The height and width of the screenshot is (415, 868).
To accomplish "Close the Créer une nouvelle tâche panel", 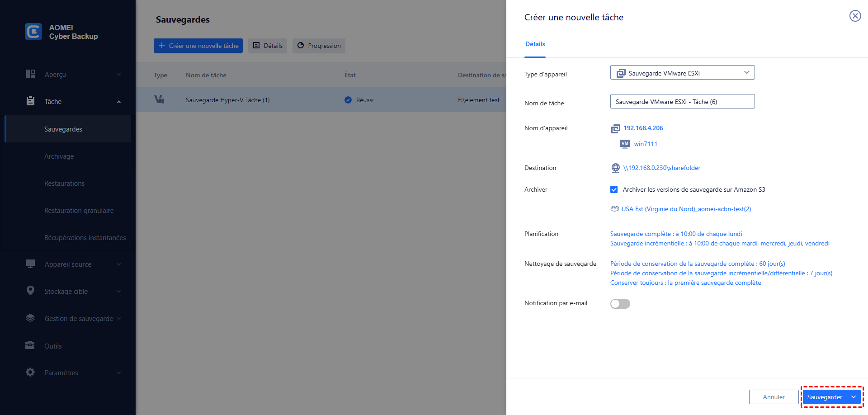I will pos(855,16).
